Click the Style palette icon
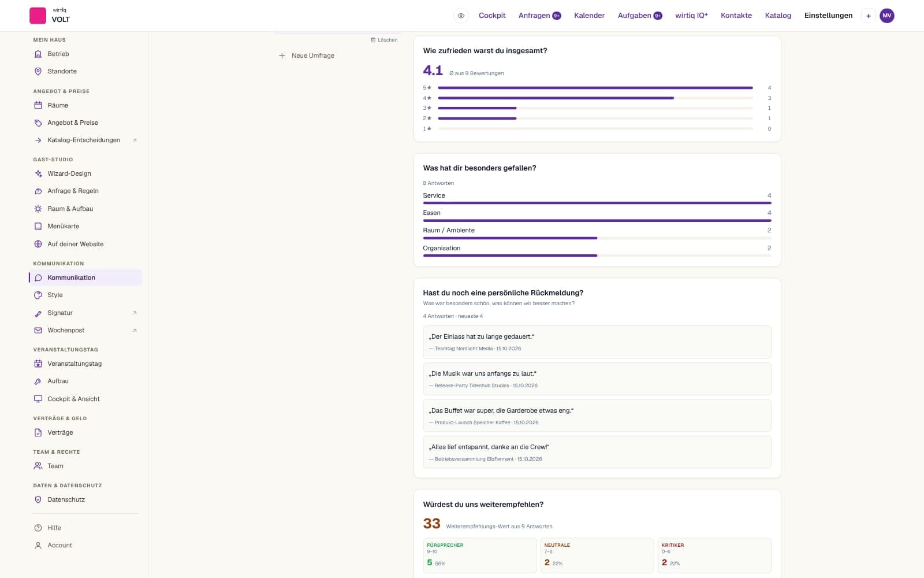Image resolution: width=924 pixels, height=578 pixels. [x=38, y=295]
